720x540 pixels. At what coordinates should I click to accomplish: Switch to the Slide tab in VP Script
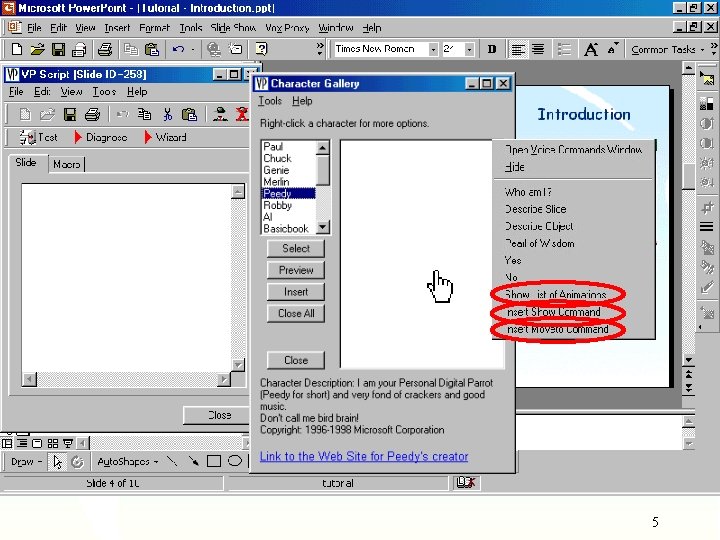[26, 163]
